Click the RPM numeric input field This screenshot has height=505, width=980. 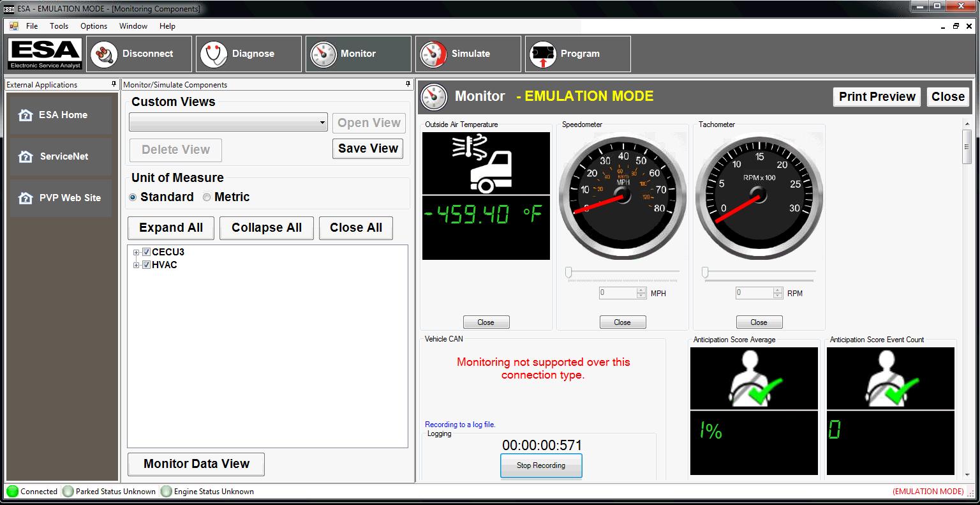(x=755, y=293)
